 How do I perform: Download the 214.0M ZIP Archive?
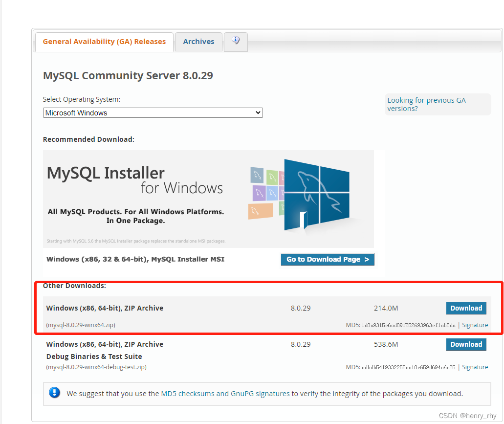tap(466, 308)
